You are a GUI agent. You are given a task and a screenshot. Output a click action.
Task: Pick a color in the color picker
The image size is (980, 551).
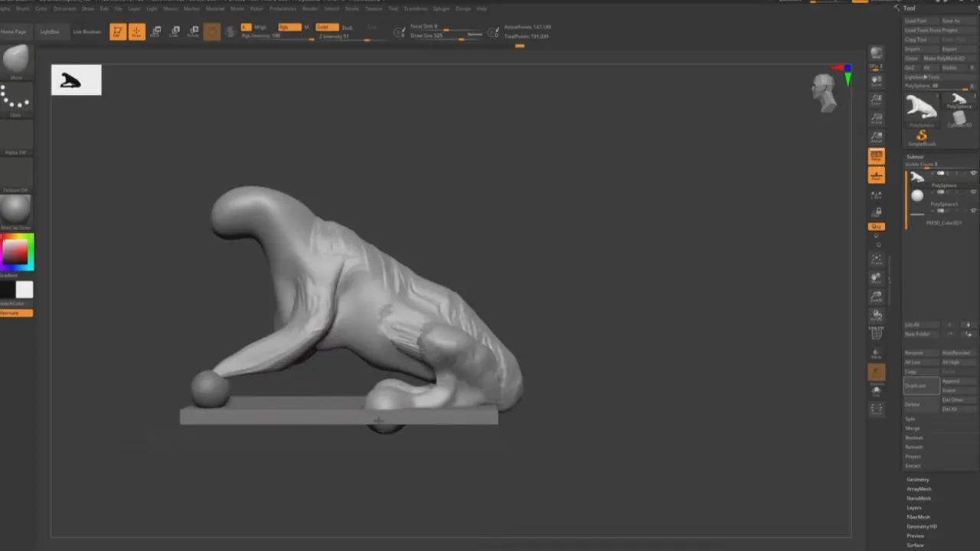(x=17, y=253)
